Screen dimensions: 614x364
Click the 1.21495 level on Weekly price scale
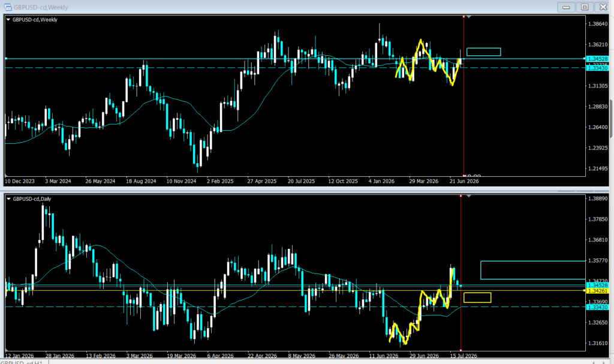coord(598,169)
